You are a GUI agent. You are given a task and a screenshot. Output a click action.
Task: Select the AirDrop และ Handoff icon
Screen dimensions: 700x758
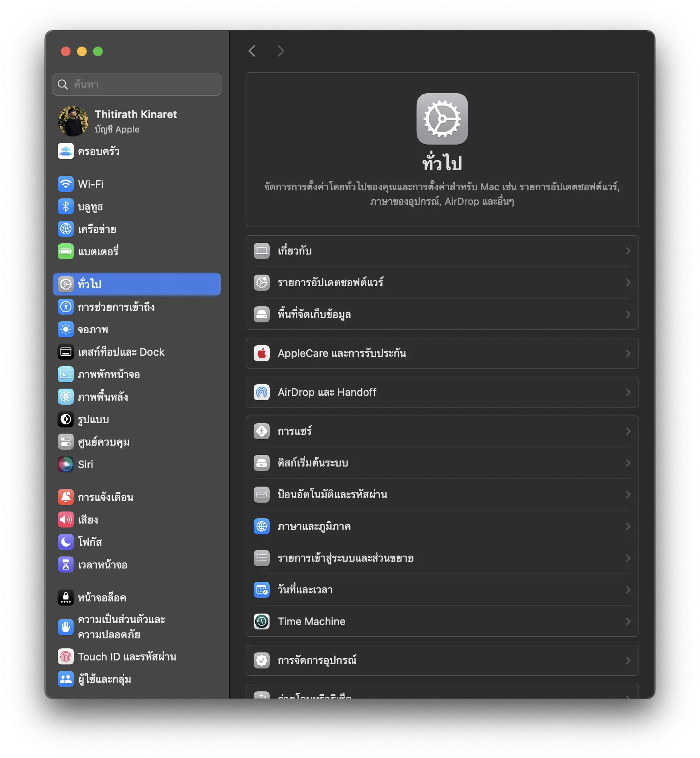point(262,392)
